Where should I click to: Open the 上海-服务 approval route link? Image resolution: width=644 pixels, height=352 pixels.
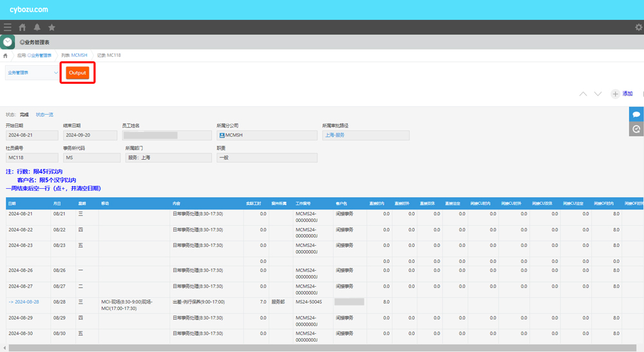tap(335, 135)
